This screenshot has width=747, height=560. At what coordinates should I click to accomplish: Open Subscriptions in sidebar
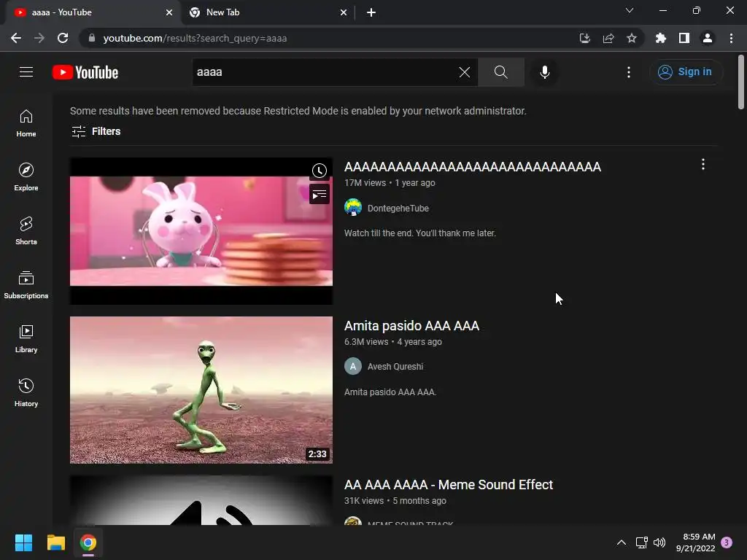point(26,285)
